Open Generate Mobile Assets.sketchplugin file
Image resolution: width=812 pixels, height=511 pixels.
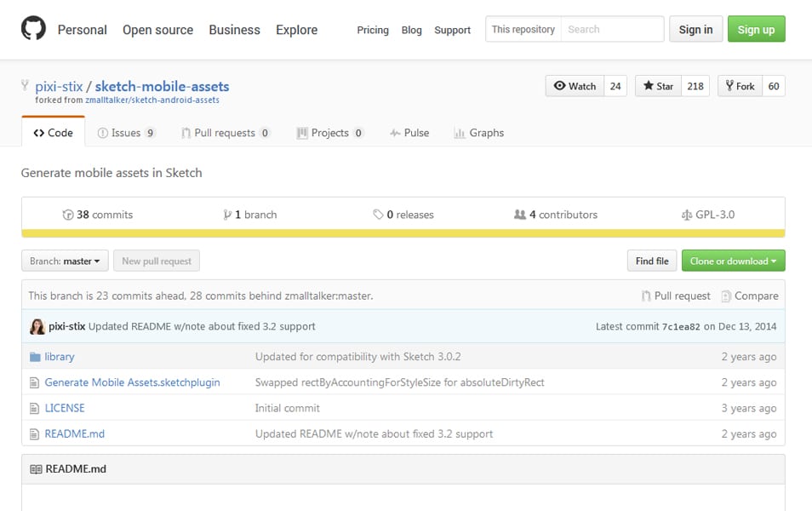click(132, 382)
